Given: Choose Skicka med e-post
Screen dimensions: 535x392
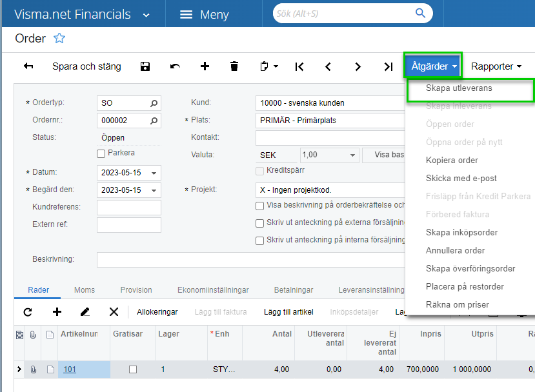Looking at the screenshot, I should (x=461, y=179).
